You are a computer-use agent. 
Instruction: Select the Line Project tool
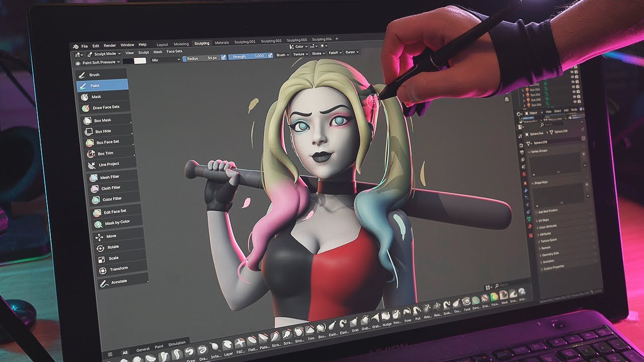111,164
